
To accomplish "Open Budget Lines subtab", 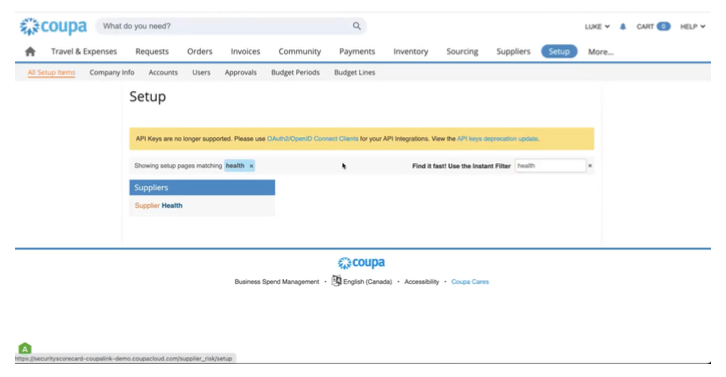I will coord(355,72).
